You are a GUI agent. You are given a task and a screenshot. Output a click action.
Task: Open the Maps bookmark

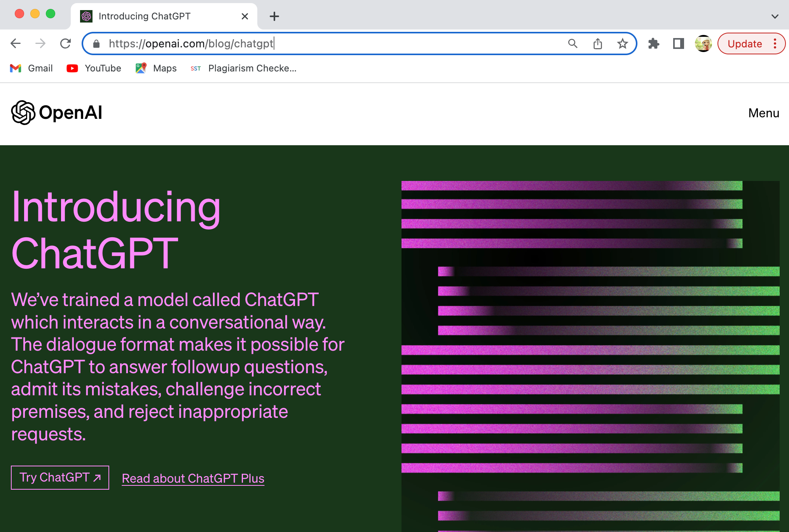coord(156,68)
